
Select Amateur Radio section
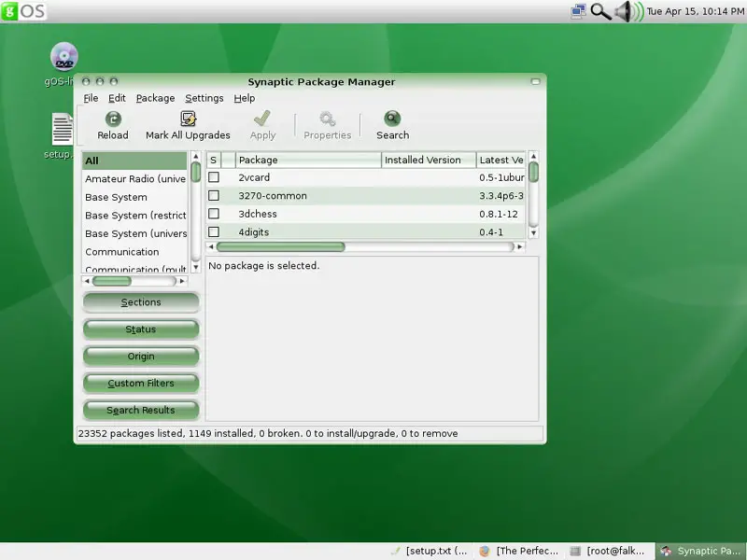pyautogui.click(x=134, y=178)
